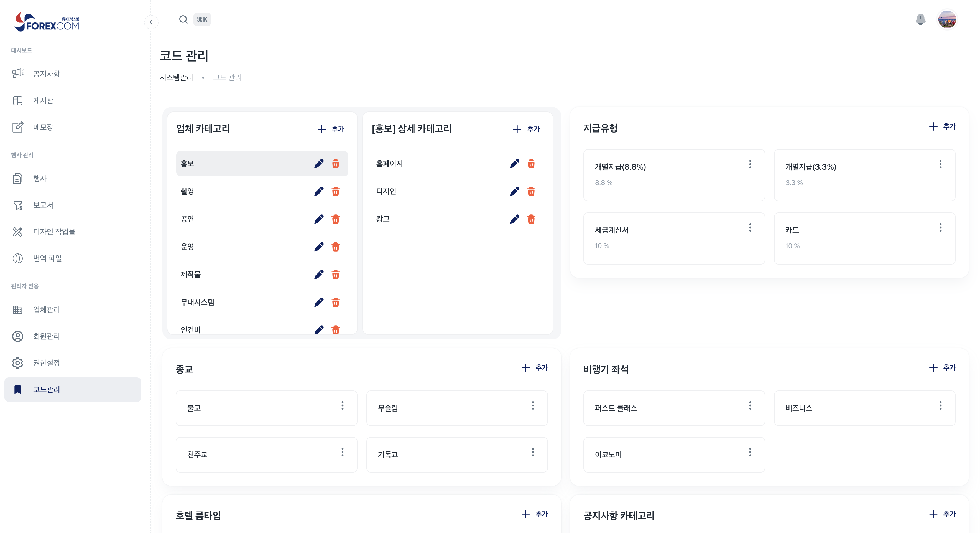Image resolution: width=980 pixels, height=533 pixels.
Task: Open the user profile avatar
Action: click(x=947, y=19)
